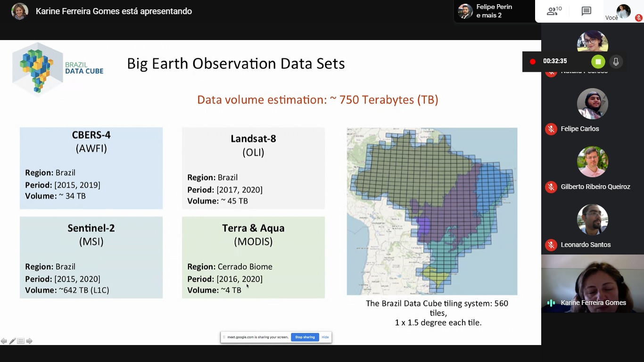Click Volume: ~ 34 TB text
Viewport: 644px width, 362px height.
(55, 196)
